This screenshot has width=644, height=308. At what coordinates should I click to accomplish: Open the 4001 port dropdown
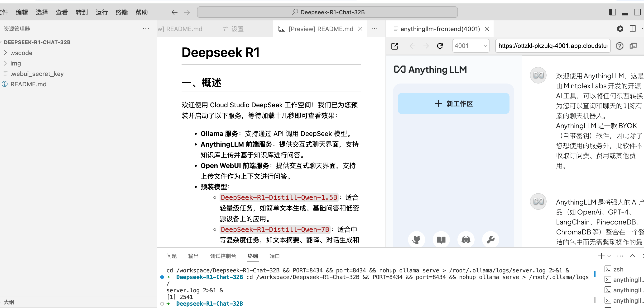click(471, 46)
